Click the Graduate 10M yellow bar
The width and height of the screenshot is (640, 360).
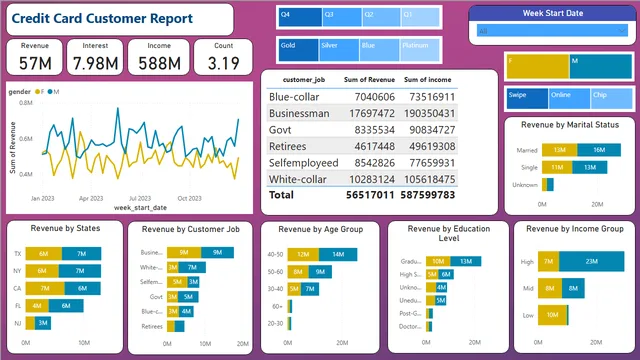(438, 261)
